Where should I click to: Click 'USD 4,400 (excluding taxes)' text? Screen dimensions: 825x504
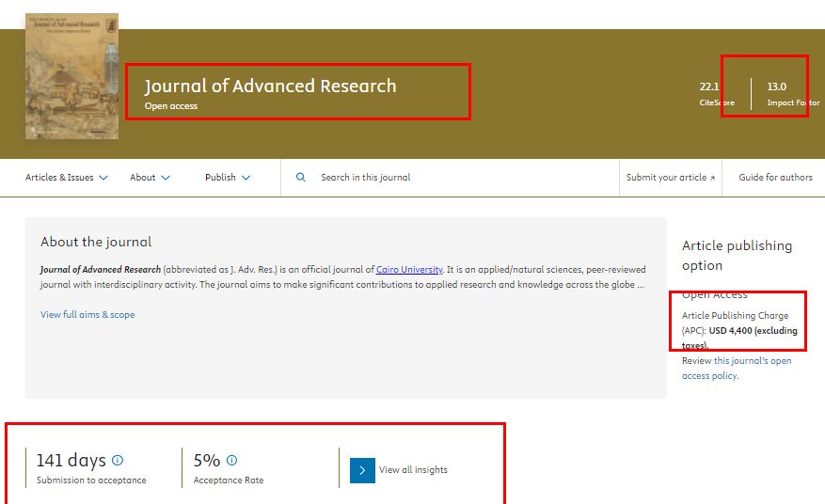tap(739, 338)
